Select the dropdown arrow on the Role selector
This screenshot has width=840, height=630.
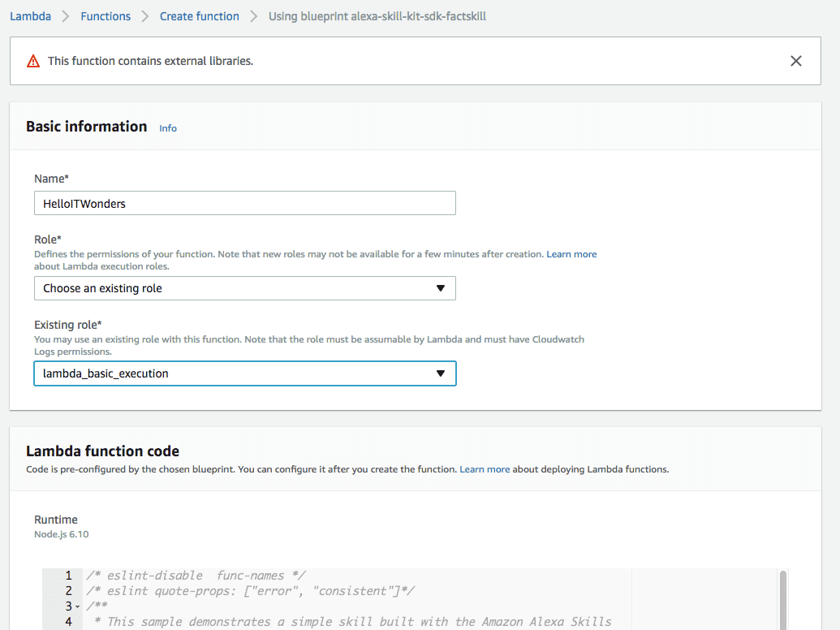(x=441, y=288)
